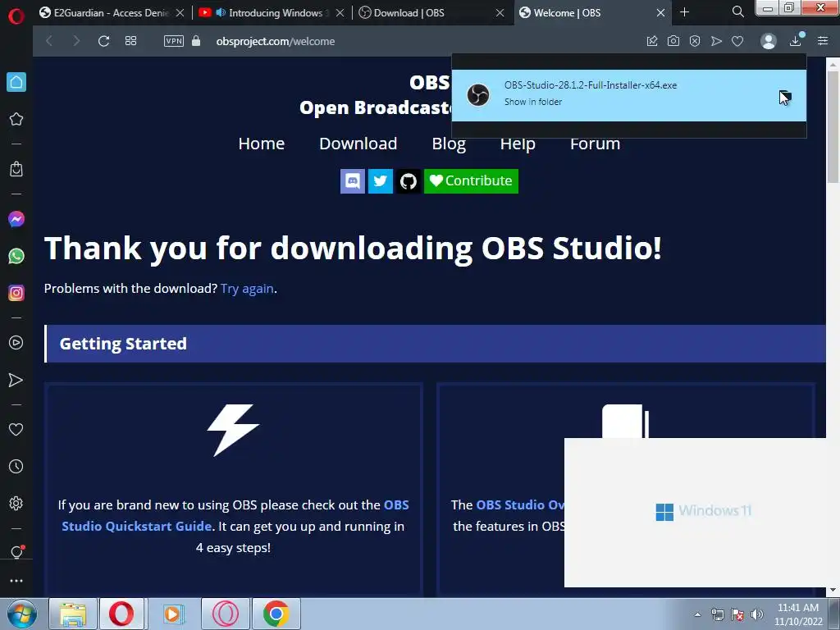840x630 pixels.
Task: Open History clock icon in sidebar
Action: tap(16, 466)
